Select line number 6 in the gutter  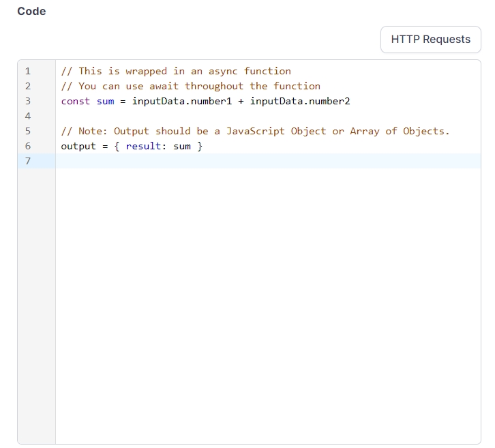point(28,146)
